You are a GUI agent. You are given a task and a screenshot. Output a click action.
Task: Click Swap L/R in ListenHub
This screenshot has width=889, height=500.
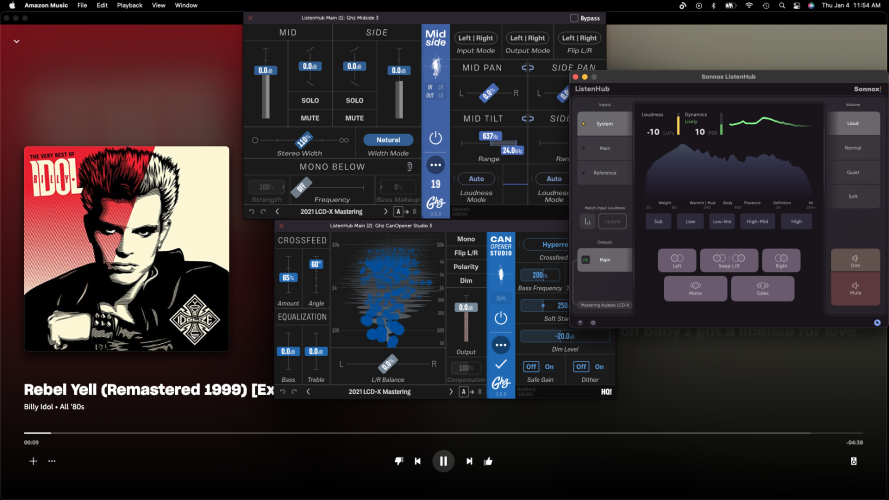pos(729,260)
